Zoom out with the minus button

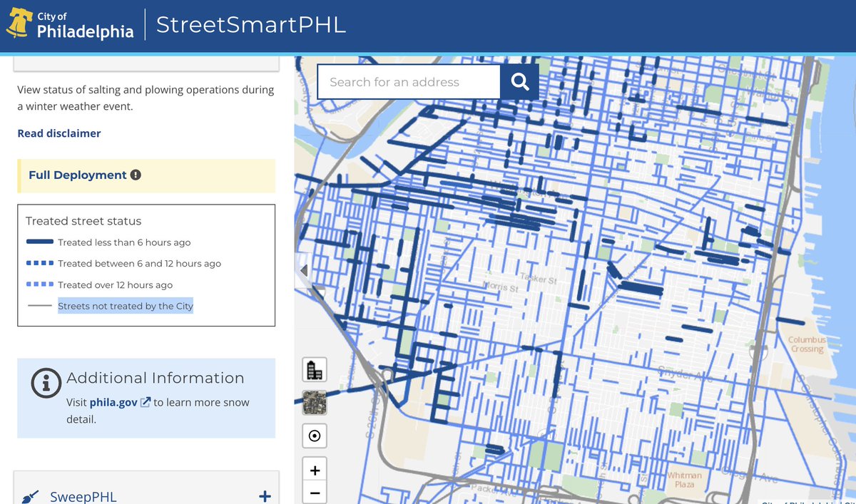[315, 493]
